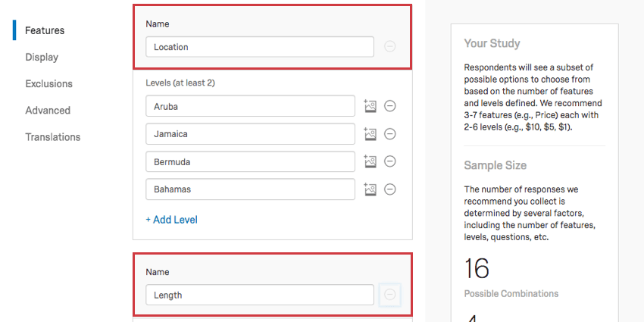
Task: Switch to the Display section
Action: tap(42, 57)
